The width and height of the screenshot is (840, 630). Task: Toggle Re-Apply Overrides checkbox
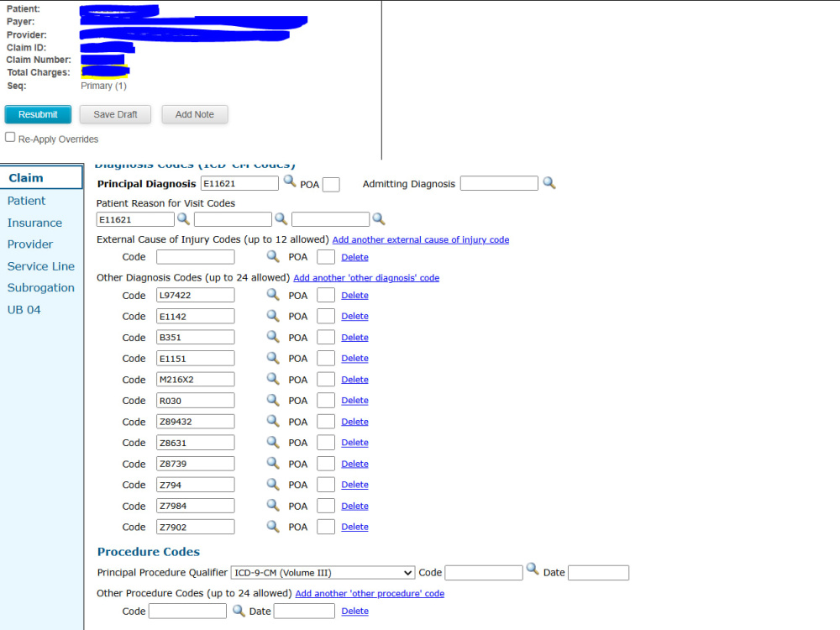click(x=10, y=137)
